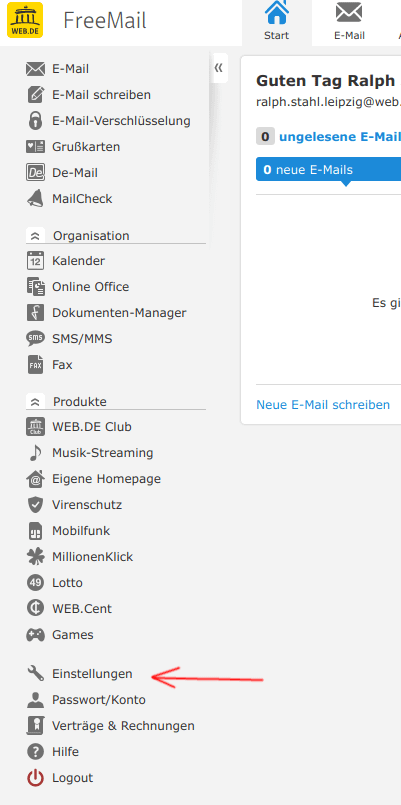Screen dimensions: 401x805
Task: Open Lotto
Action: pyautogui.click(x=67, y=583)
